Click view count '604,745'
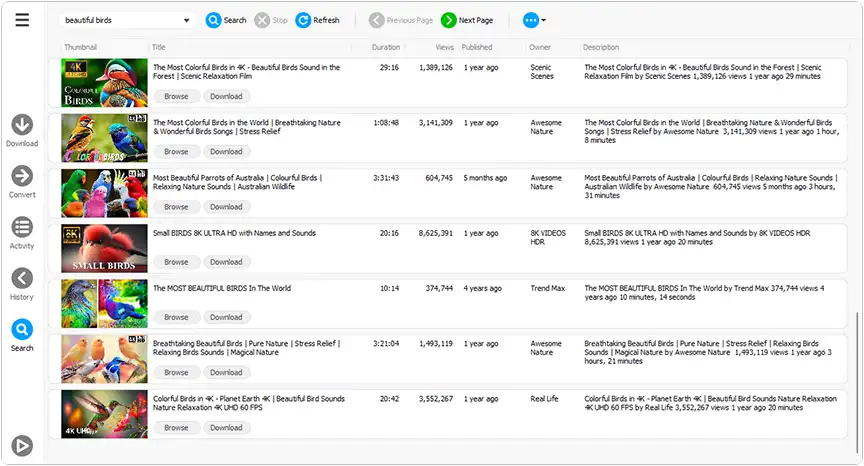 pyautogui.click(x=439, y=178)
